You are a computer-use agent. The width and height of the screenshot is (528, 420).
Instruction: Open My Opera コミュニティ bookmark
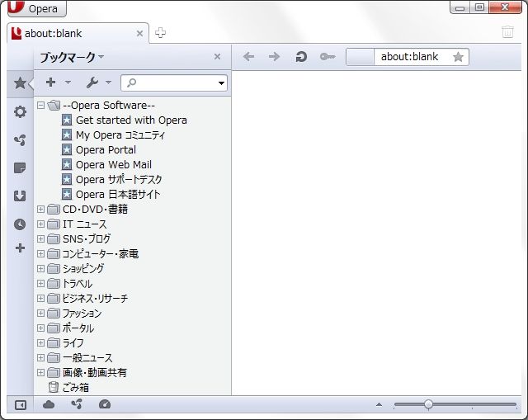[x=120, y=135]
